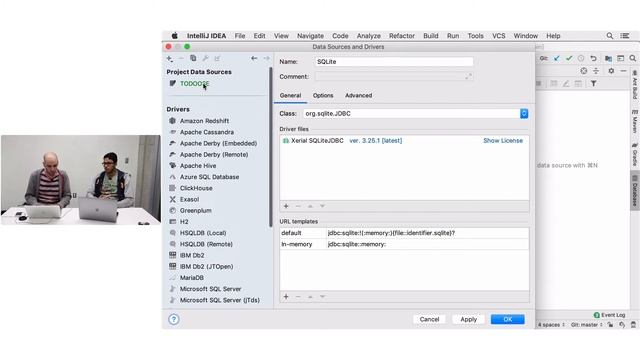Click Search Everywhere magnifier in IDE toolbar
The width and height of the screenshot is (640, 360).
[633, 58]
